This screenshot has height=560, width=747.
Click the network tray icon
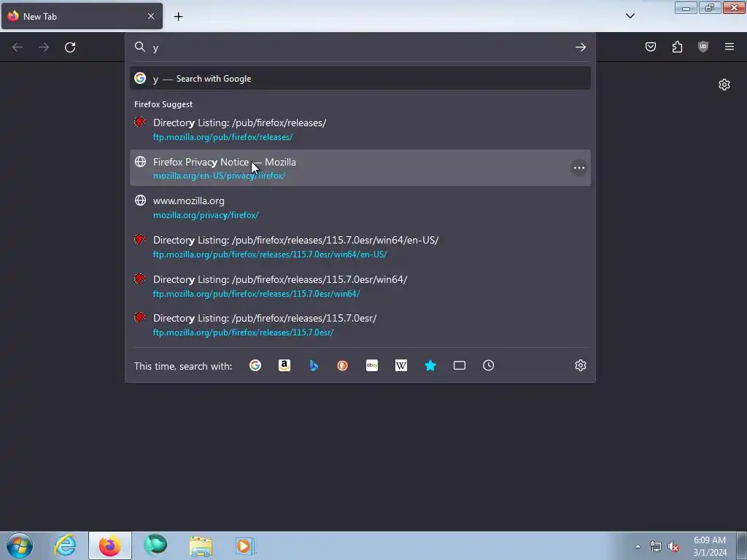pos(656,546)
